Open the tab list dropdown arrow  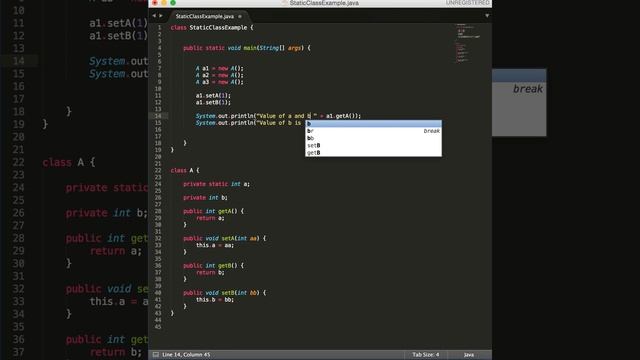coord(487,16)
